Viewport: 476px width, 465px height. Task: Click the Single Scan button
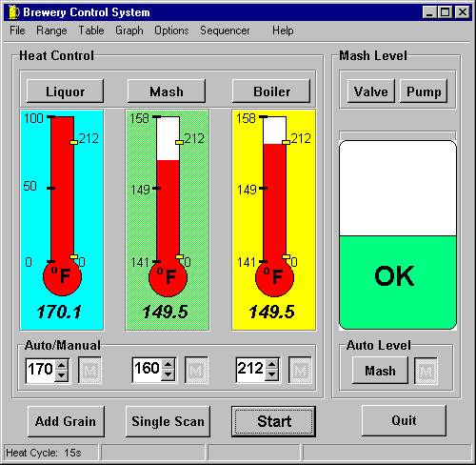click(168, 421)
